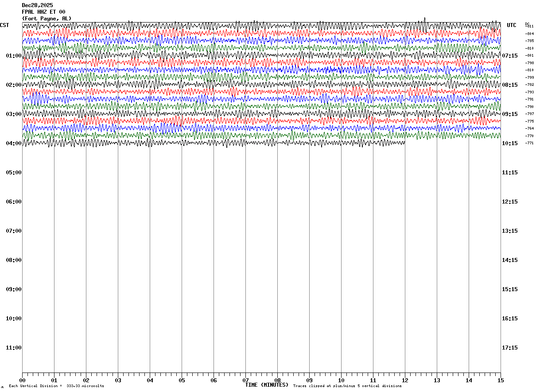Click the 08:15 UTC time label
The width and height of the screenshot is (536, 392).
(510, 85)
